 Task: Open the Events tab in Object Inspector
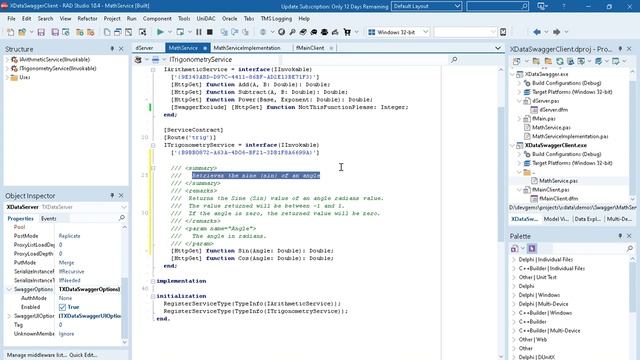(x=48, y=219)
